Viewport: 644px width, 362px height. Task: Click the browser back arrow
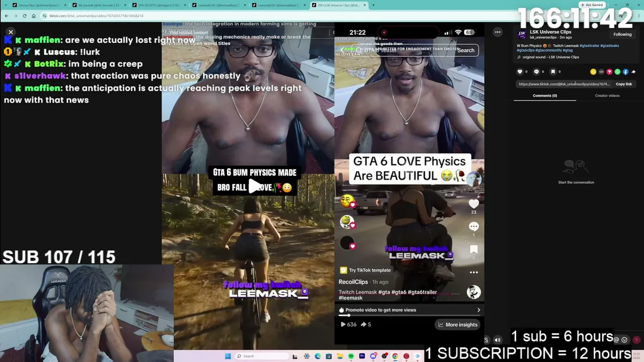pyautogui.click(x=7, y=16)
